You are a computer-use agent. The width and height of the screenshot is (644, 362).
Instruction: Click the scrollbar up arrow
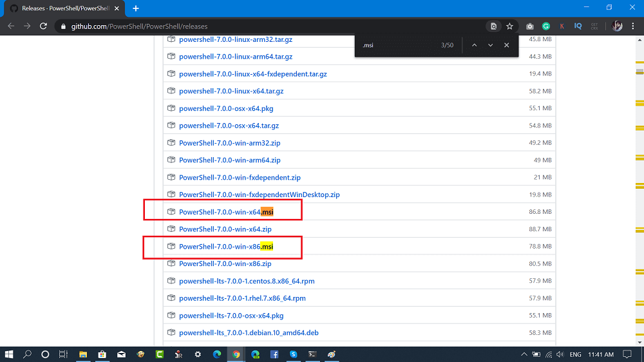tap(639, 40)
